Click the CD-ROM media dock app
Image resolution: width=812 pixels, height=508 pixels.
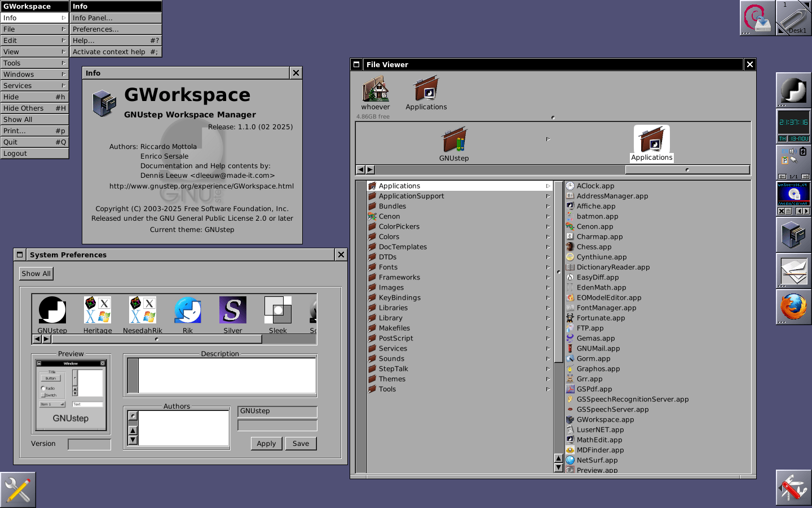793,198
